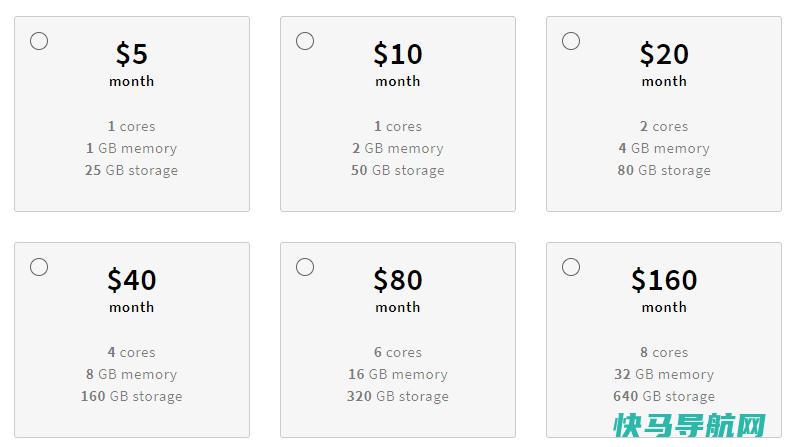Click the $80 price heading

[398, 280]
